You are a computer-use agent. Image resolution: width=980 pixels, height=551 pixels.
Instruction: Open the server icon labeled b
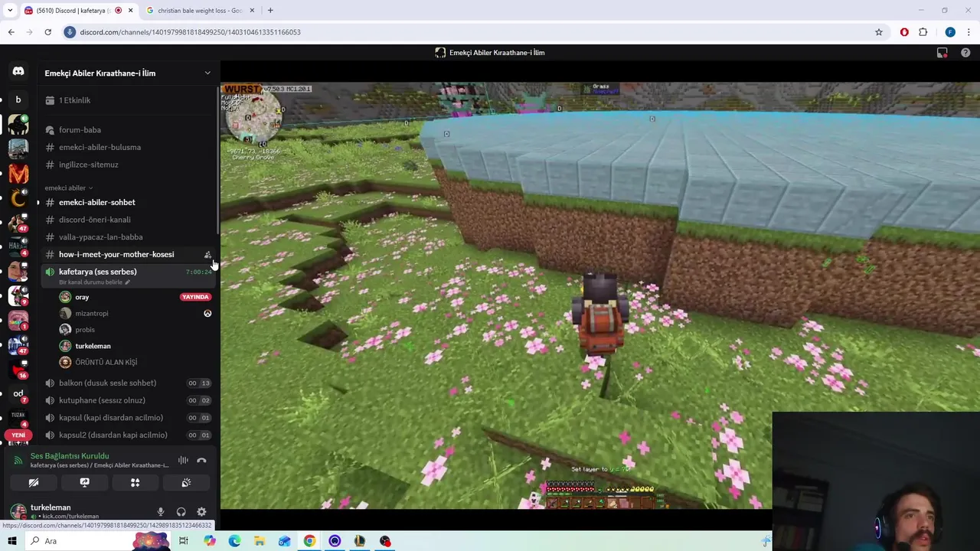tap(18, 99)
